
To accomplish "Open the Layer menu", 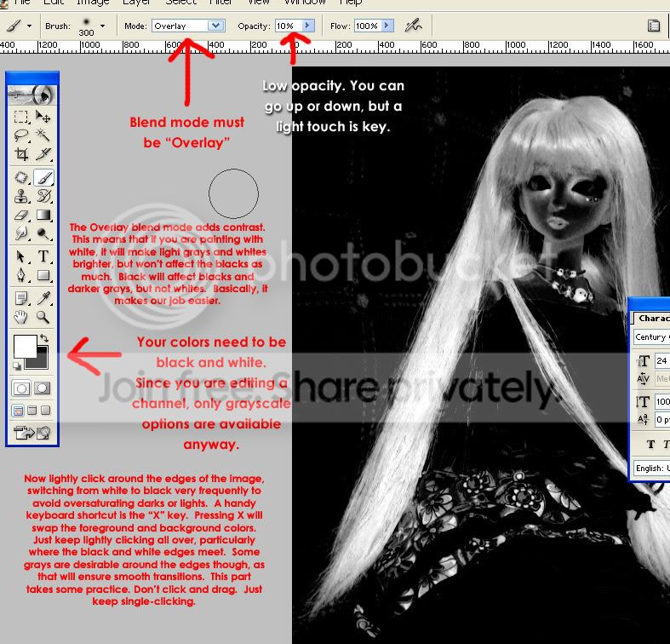I will (136, 3).
